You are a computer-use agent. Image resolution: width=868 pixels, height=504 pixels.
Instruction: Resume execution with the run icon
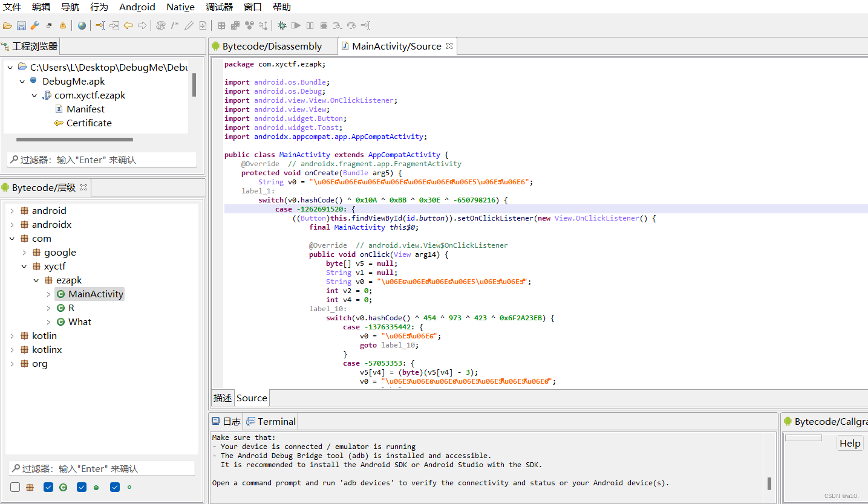[296, 25]
